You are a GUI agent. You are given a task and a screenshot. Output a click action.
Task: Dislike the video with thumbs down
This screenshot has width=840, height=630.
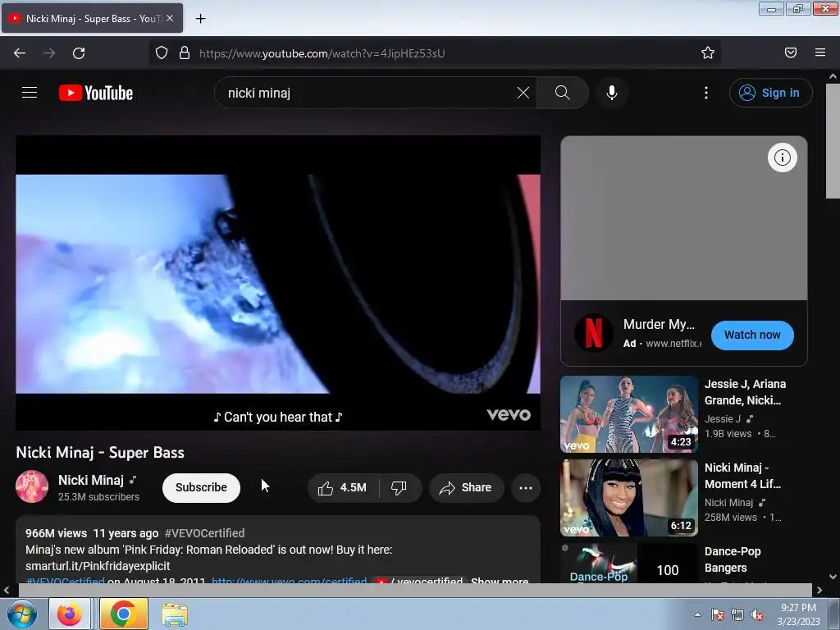point(399,487)
